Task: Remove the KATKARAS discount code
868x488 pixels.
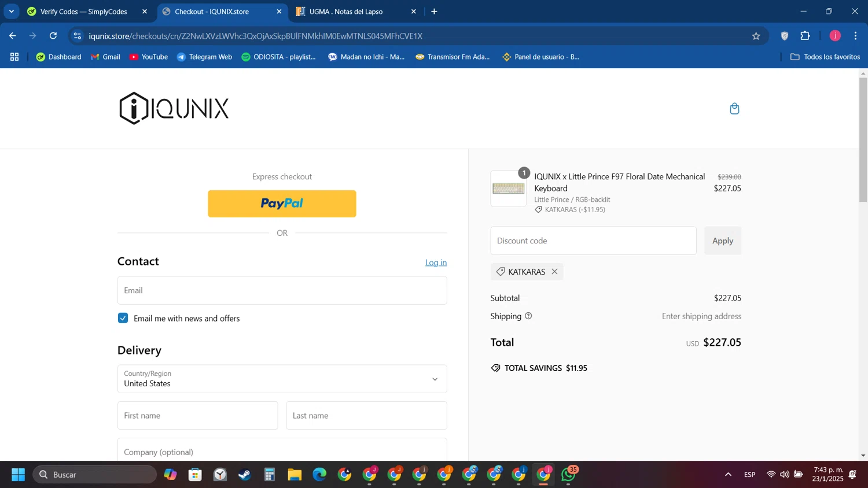Action: coord(554,272)
